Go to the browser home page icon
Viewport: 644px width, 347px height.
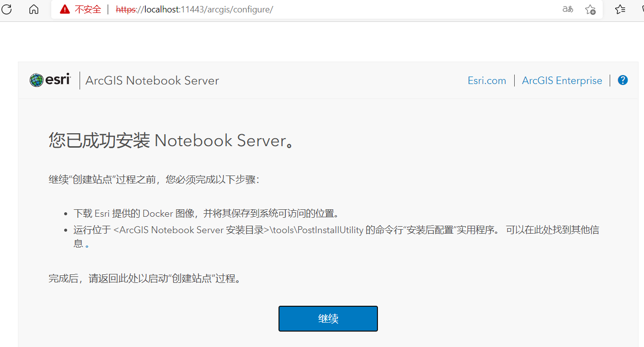point(34,9)
